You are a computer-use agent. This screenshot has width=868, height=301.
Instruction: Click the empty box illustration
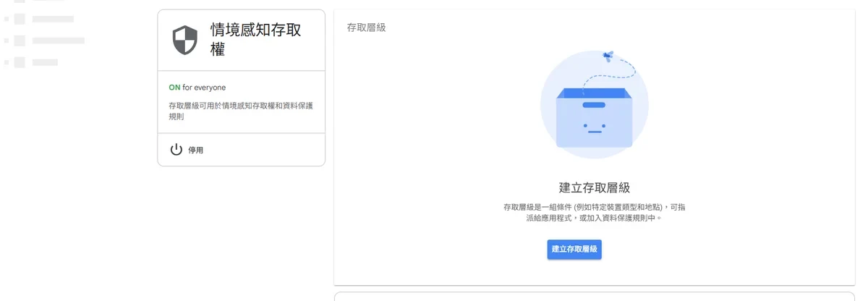(x=595, y=104)
